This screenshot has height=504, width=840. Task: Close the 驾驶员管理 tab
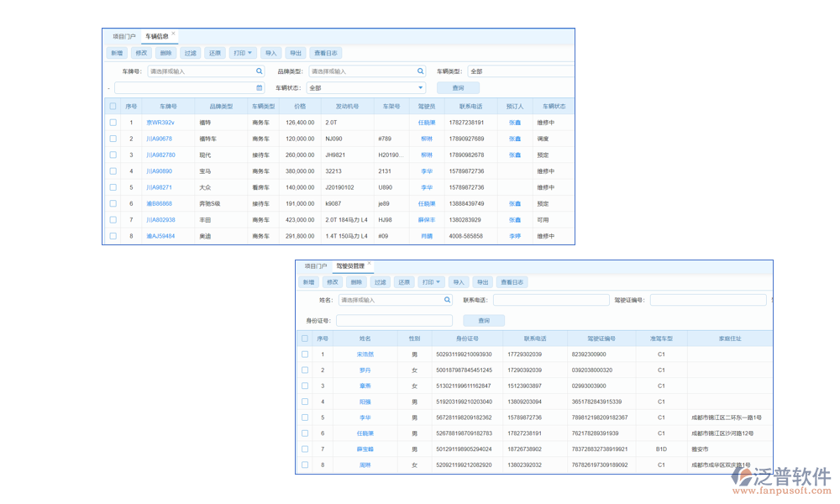(x=369, y=264)
